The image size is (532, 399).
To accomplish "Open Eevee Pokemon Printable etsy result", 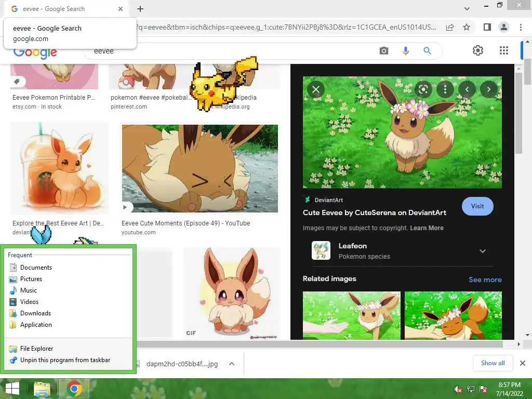I will point(54,97).
